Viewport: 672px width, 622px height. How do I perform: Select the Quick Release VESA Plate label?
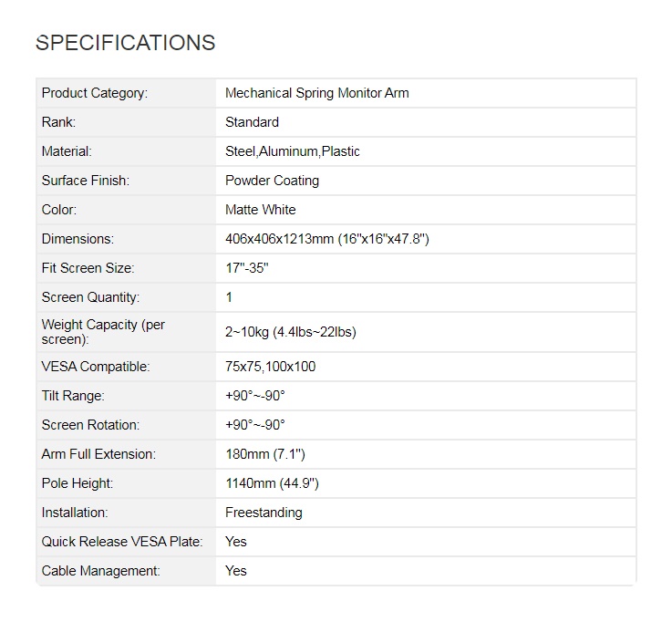pyautogui.click(x=122, y=542)
